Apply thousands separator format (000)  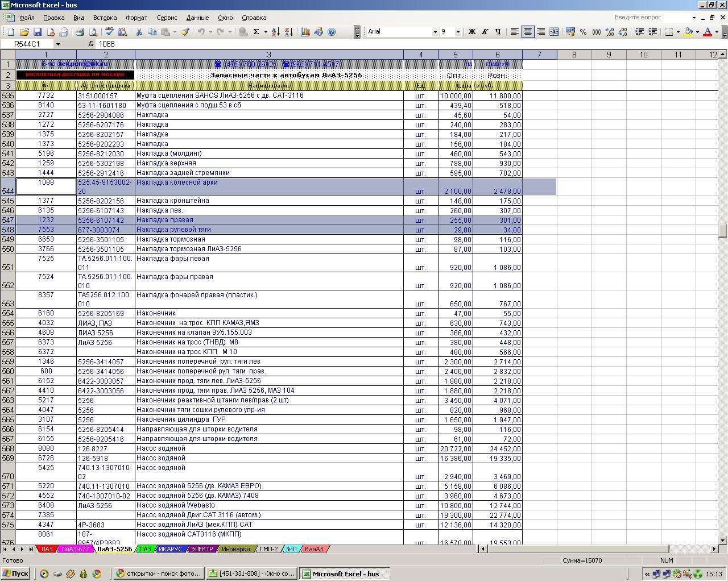point(596,32)
